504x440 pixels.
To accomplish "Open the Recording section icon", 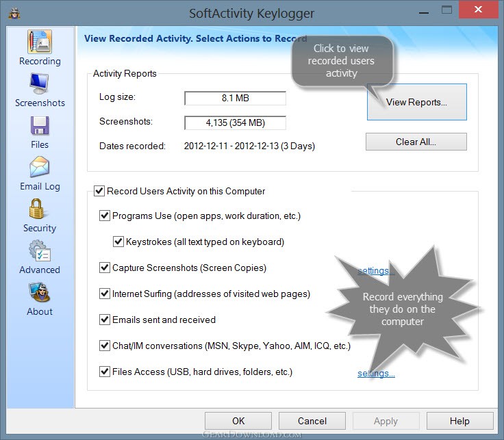I will pos(40,42).
